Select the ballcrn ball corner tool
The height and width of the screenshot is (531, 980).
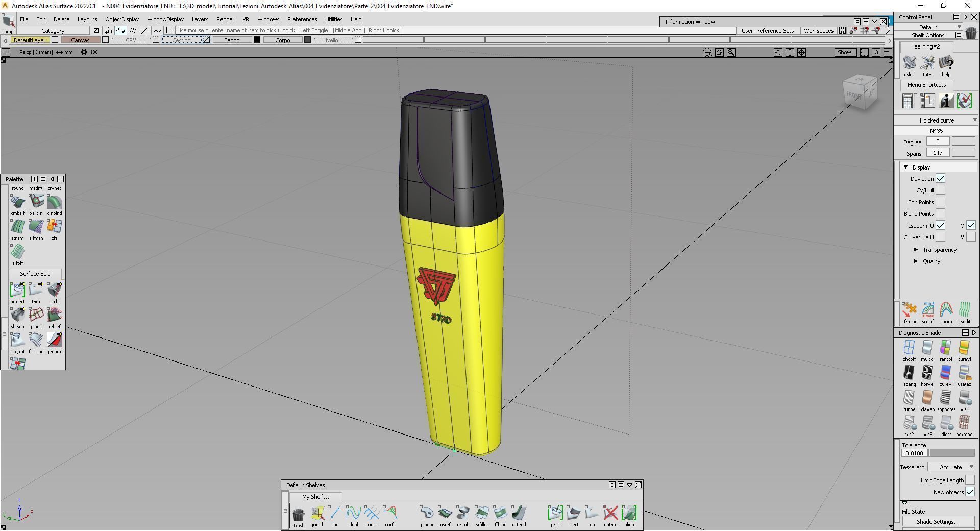(x=36, y=202)
